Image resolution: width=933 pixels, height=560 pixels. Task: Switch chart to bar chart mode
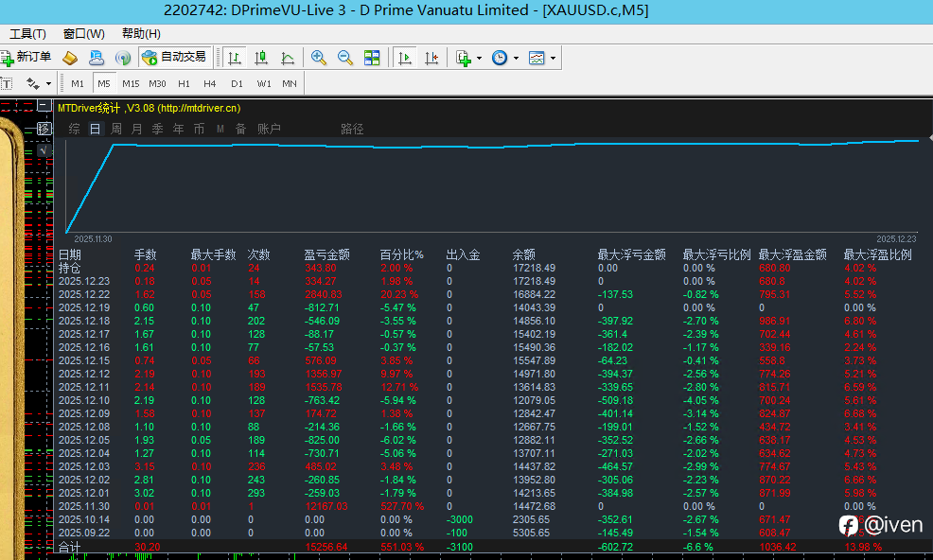click(234, 58)
